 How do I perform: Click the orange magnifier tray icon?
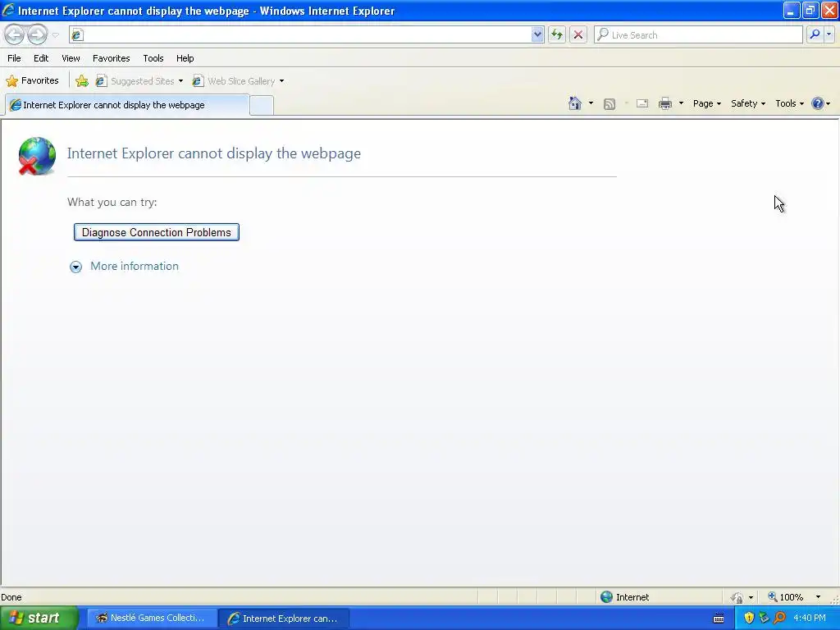click(779, 619)
